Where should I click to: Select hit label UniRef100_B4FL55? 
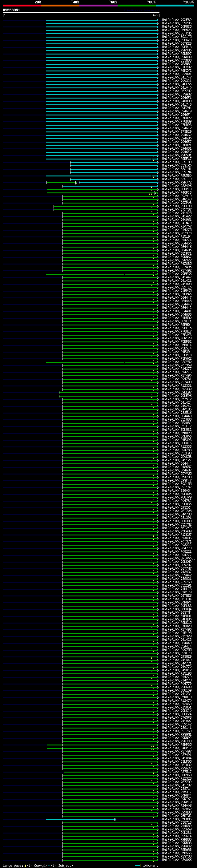click(177, 84)
